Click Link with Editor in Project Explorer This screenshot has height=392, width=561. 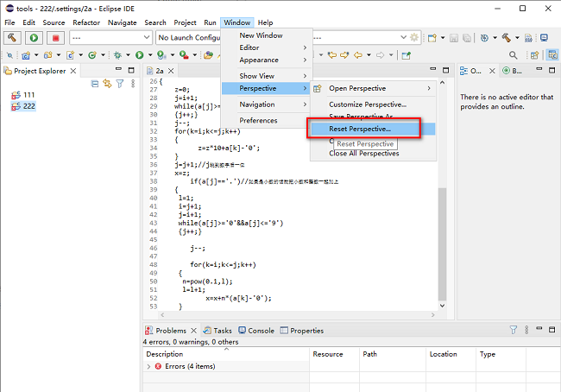(107, 84)
